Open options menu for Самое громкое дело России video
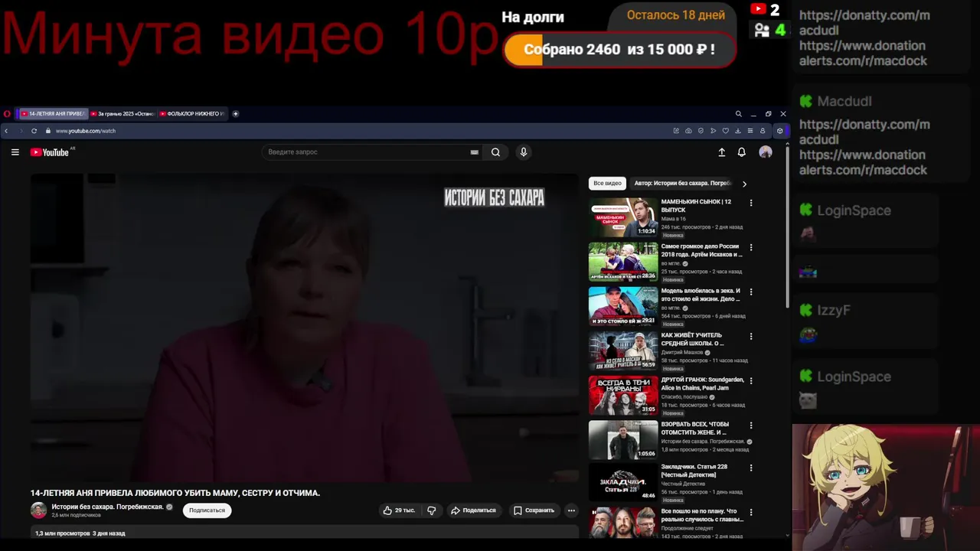 750,247
